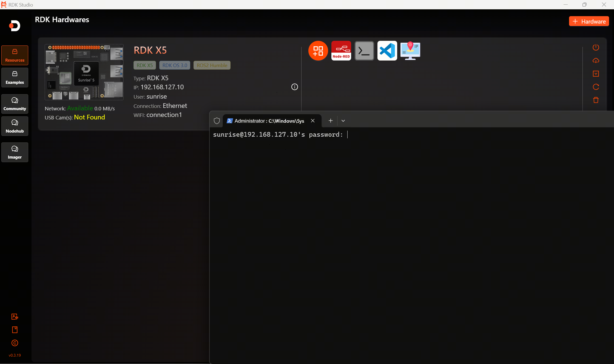Open the IP display tool

coord(410,51)
